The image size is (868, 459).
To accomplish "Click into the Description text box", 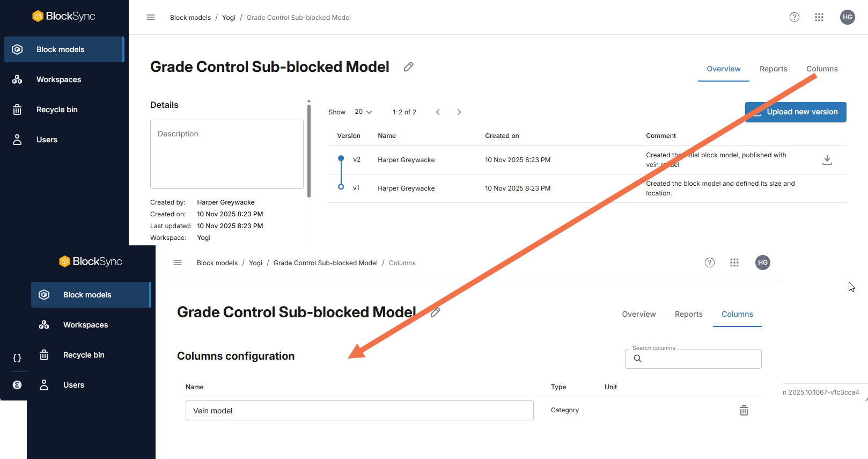I will tap(226, 154).
